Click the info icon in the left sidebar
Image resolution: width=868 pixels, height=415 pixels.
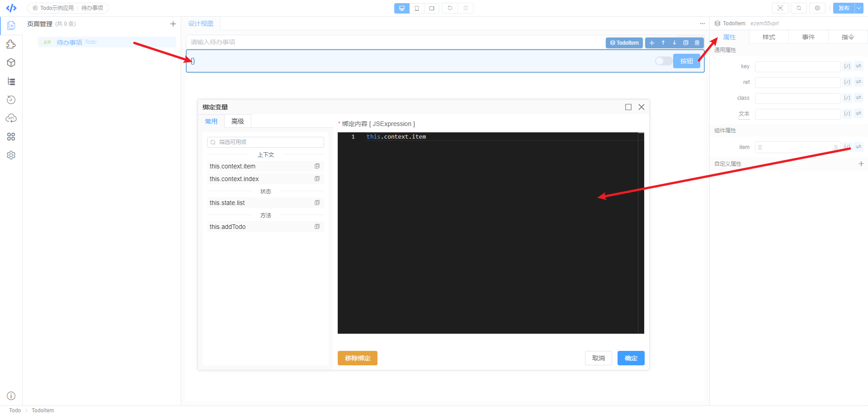point(11,396)
